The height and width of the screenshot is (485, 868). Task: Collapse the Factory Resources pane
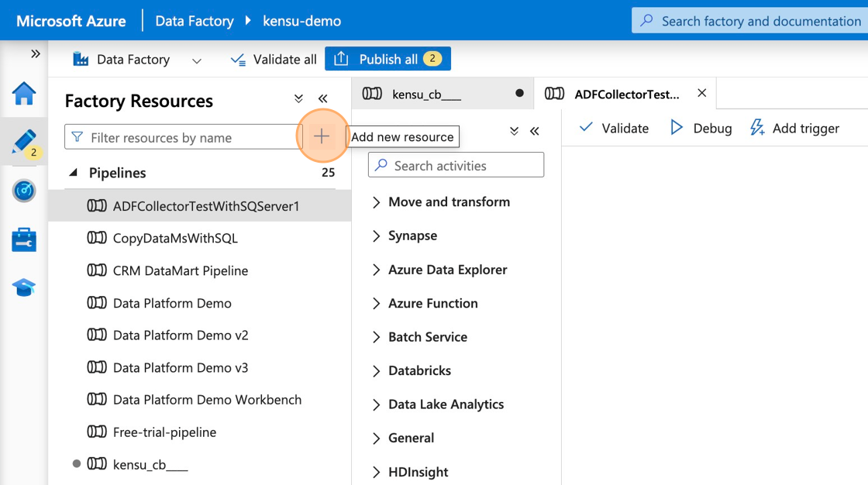pyautogui.click(x=322, y=99)
